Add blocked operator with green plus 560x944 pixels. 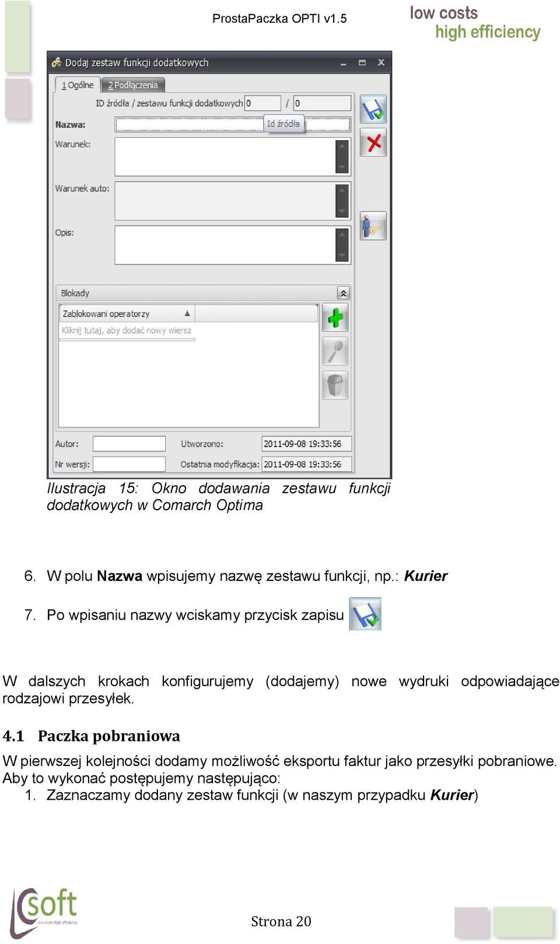335,318
